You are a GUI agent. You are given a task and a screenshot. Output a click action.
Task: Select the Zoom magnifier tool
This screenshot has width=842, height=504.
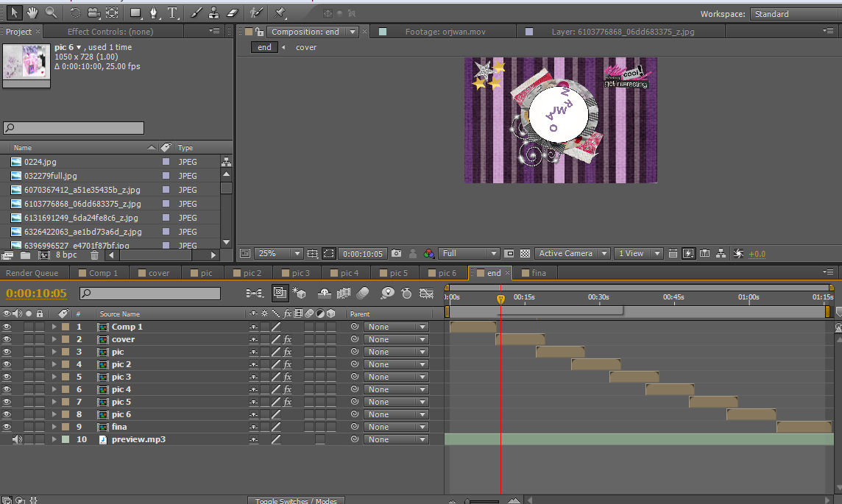pyautogui.click(x=51, y=13)
